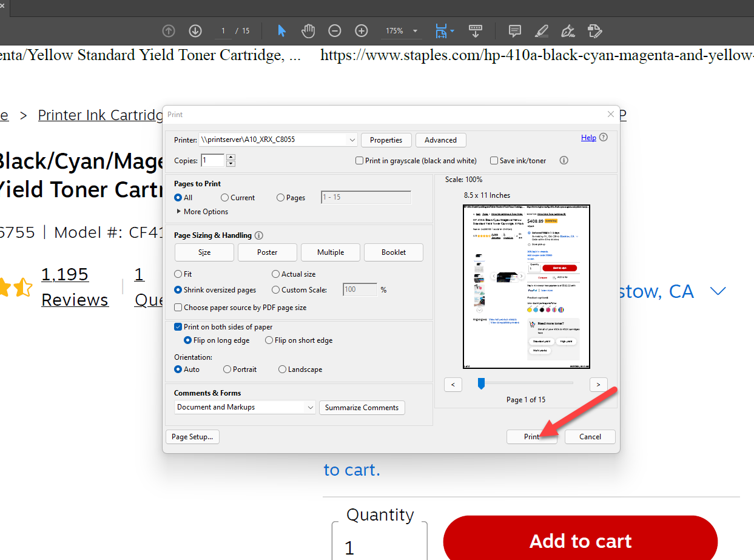Image resolution: width=754 pixels, height=560 pixels.
Task: Enable Print in grayscale checkbox
Action: [x=360, y=161]
